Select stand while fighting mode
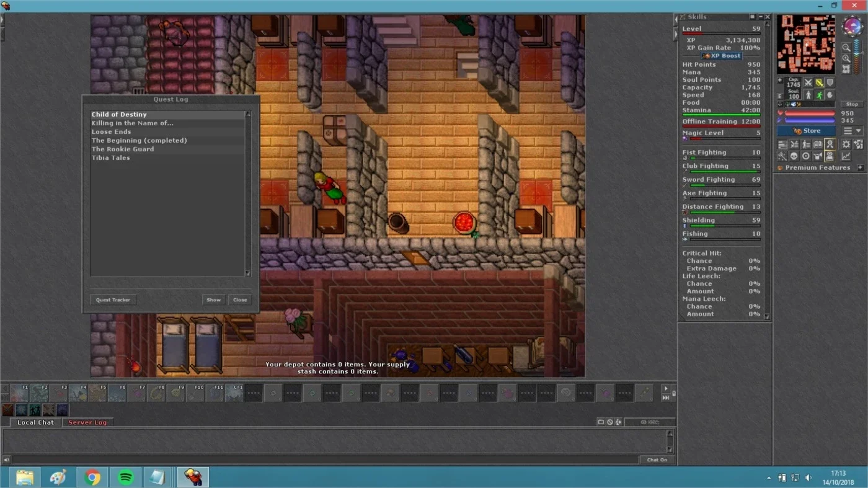This screenshot has height=488, width=868. pos(808,95)
